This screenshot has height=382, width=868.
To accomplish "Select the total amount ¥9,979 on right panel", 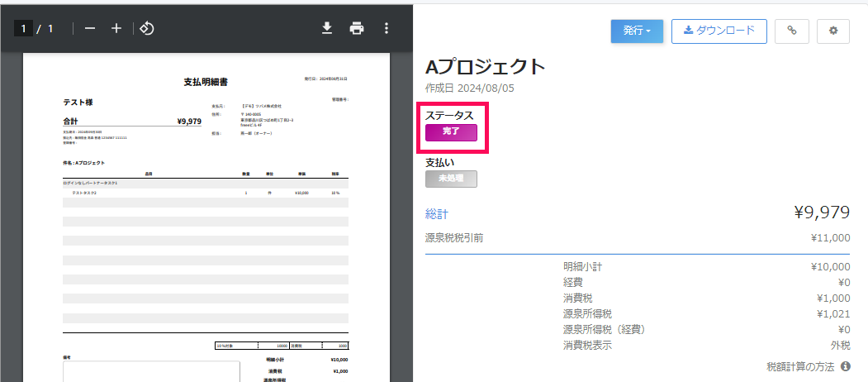I will [x=822, y=212].
